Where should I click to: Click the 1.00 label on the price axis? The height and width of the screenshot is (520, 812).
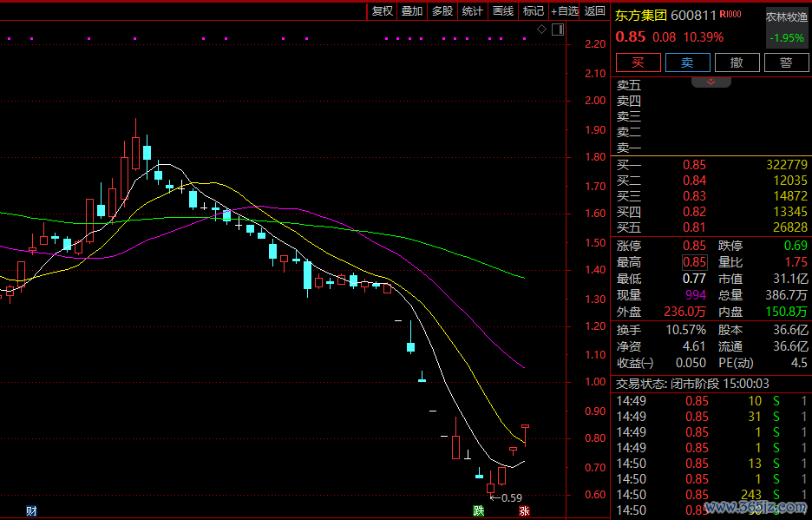click(595, 382)
